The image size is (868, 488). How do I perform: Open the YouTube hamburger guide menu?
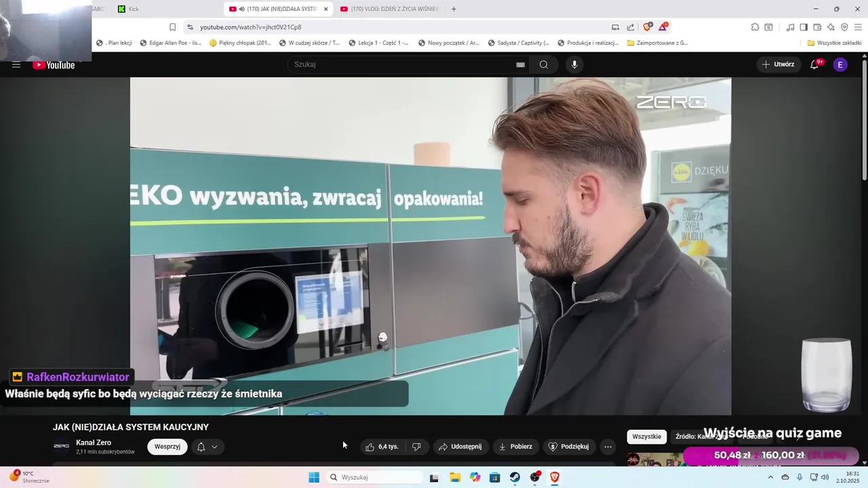pyautogui.click(x=16, y=64)
